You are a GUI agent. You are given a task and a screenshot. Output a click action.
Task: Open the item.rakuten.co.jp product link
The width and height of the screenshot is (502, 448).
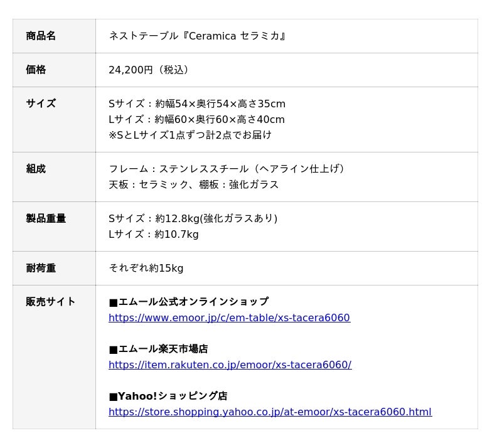230,365
